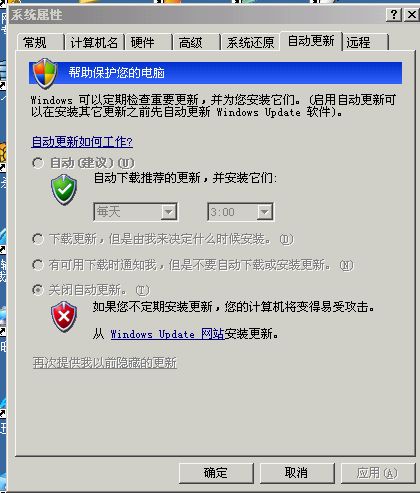Select 有可用下载时通知我 radio option
Image resolution: width=420 pixels, height=493 pixels.
tap(38, 265)
